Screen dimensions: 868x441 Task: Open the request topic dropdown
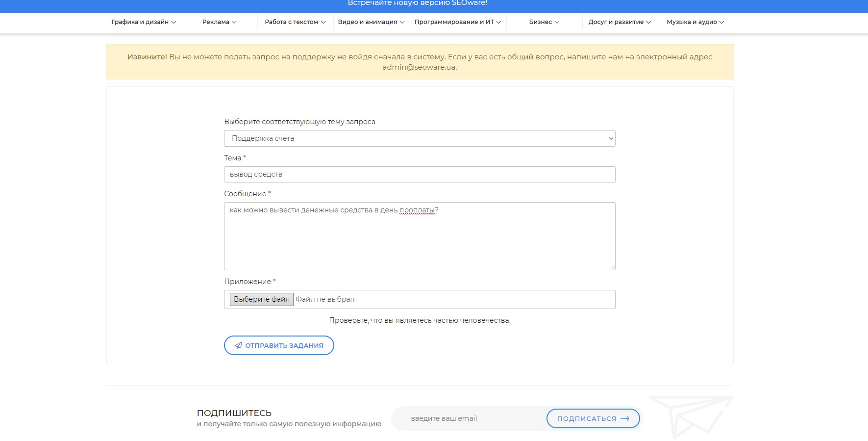coord(420,138)
